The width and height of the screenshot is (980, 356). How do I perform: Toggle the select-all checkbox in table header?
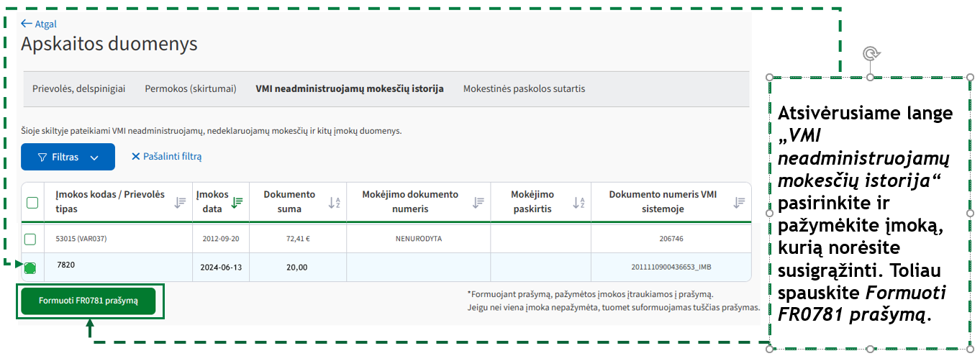32,203
